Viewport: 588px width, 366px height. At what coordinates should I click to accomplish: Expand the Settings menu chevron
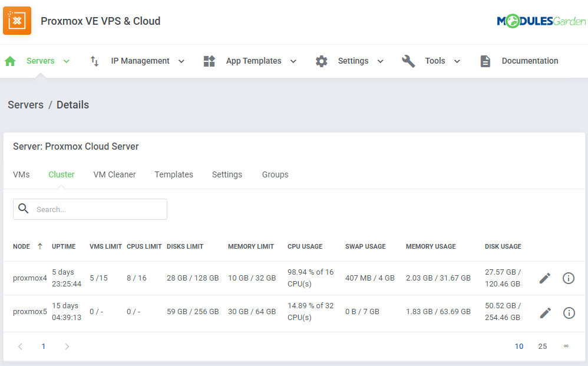(x=380, y=61)
